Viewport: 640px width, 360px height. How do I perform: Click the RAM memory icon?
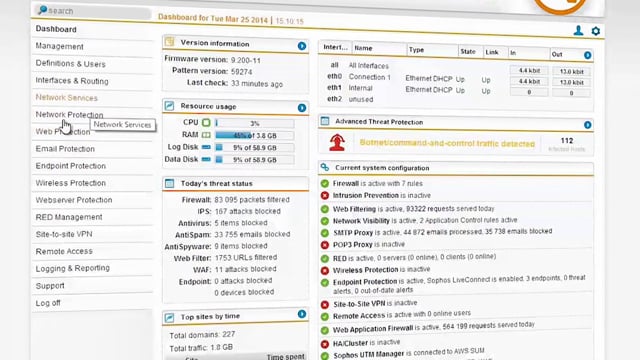(206, 135)
